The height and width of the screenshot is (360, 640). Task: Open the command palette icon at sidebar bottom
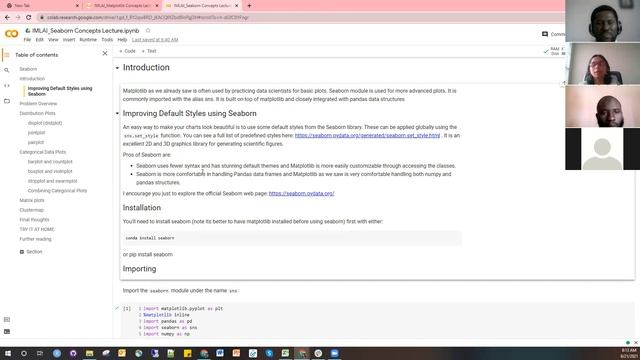pos(7,320)
